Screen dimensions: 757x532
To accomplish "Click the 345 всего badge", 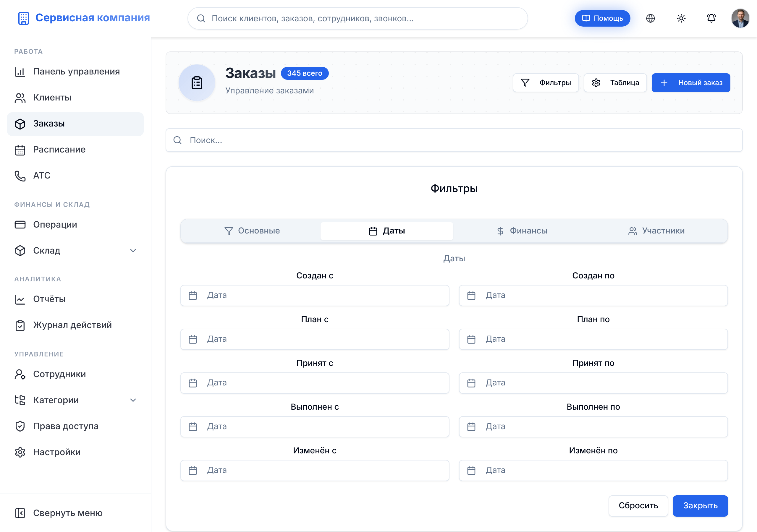I will (x=305, y=74).
